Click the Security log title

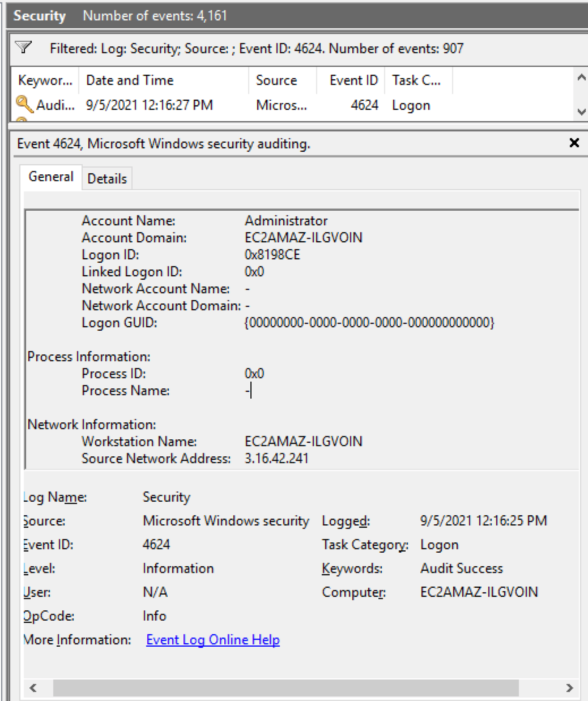[40, 16]
